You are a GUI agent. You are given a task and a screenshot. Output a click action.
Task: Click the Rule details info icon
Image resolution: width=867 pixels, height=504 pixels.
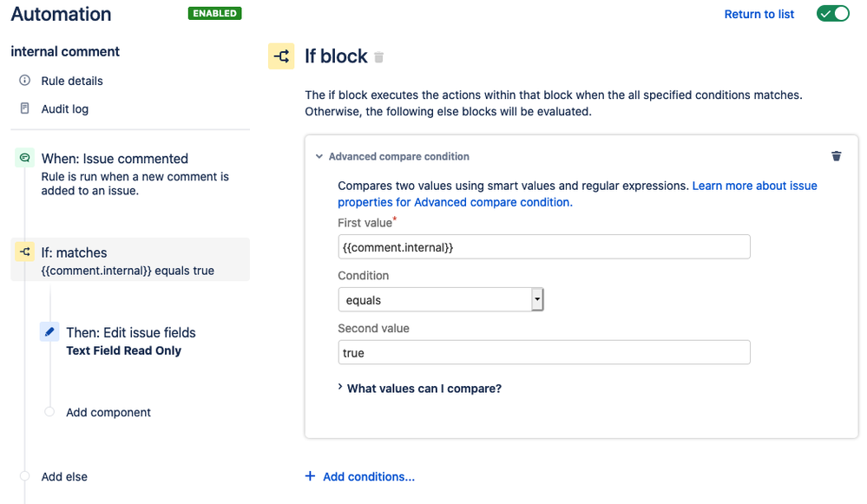[x=25, y=80]
